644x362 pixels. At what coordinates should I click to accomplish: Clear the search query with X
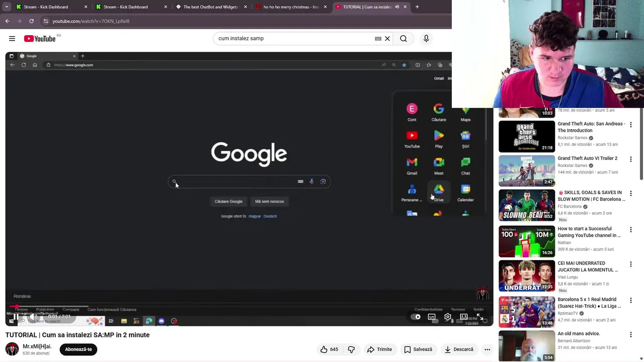point(387,39)
